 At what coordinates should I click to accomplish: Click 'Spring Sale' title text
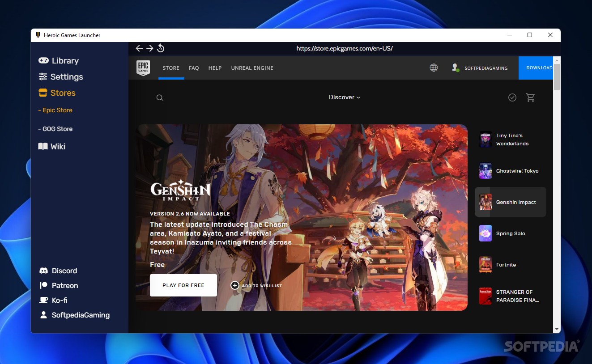coord(511,233)
